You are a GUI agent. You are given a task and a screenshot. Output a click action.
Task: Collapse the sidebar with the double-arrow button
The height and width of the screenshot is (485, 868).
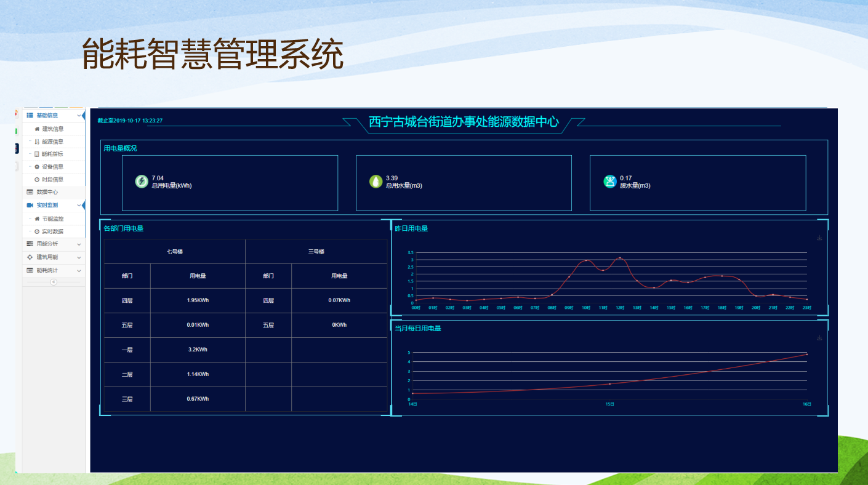coord(54,282)
